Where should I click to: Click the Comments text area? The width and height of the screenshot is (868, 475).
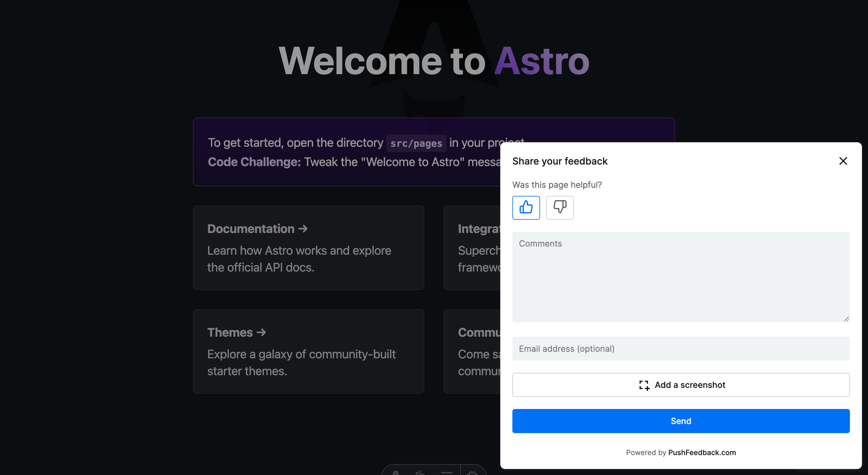[x=681, y=276]
